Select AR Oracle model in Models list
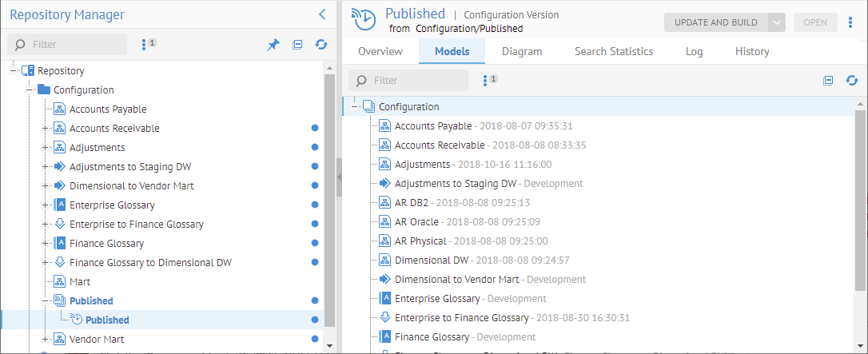The image size is (868, 354). (416, 221)
